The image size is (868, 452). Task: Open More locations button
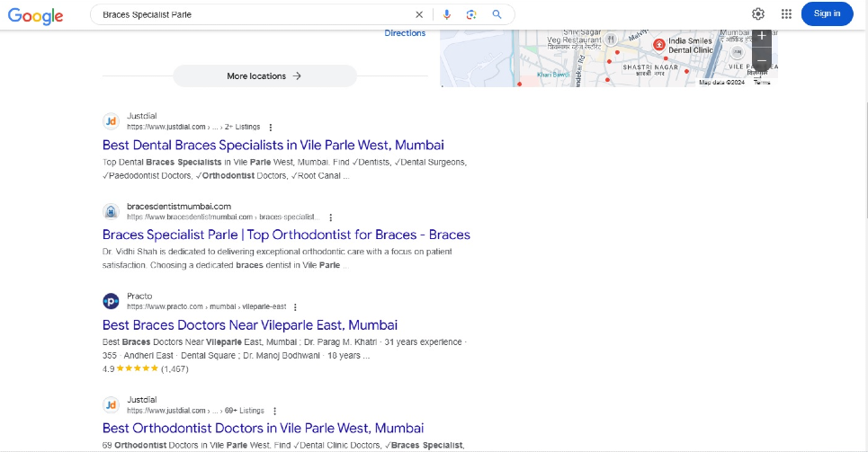click(x=264, y=75)
